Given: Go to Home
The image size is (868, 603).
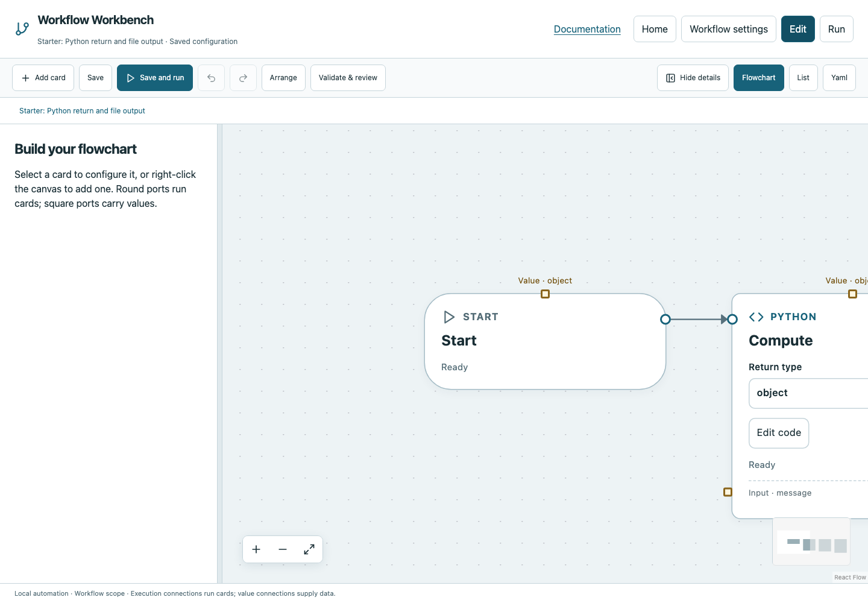Looking at the screenshot, I should (655, 29).
